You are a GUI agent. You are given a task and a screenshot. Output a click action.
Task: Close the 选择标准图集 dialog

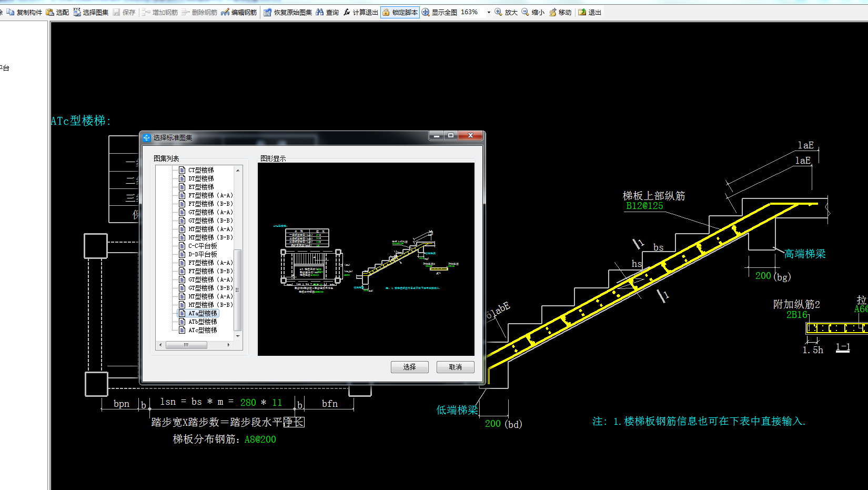470,136
